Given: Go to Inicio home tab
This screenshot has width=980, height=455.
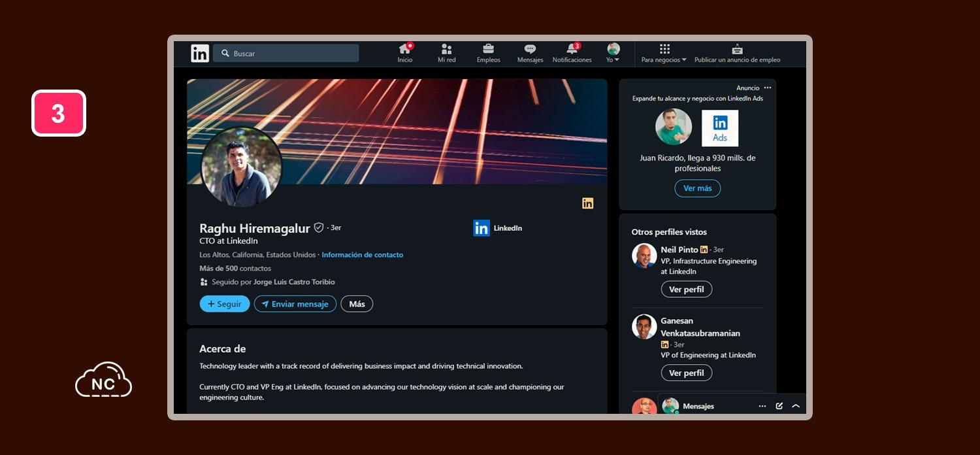Looking at the screenshot, I should [x=405, y=54].
